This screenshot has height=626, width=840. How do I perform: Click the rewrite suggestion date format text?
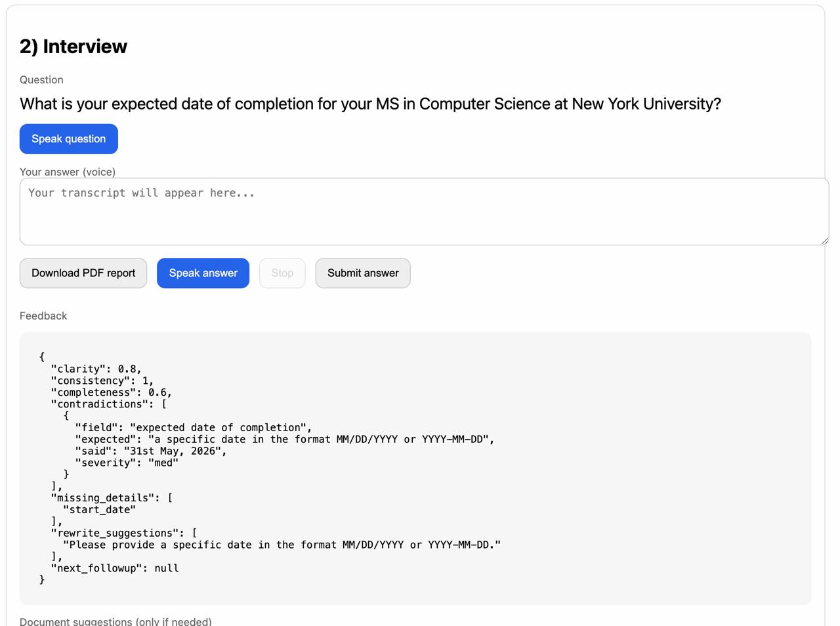(282, 545)
